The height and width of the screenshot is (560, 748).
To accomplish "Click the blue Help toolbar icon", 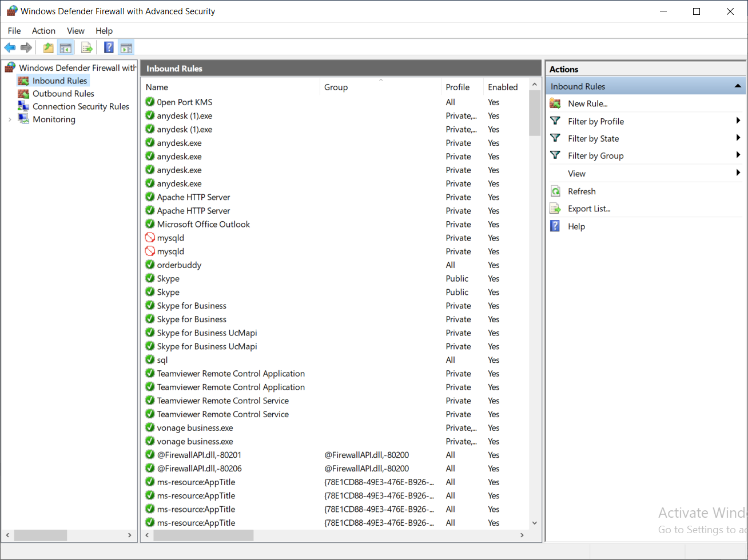I will pyautogui.click(x=109, y=48).
